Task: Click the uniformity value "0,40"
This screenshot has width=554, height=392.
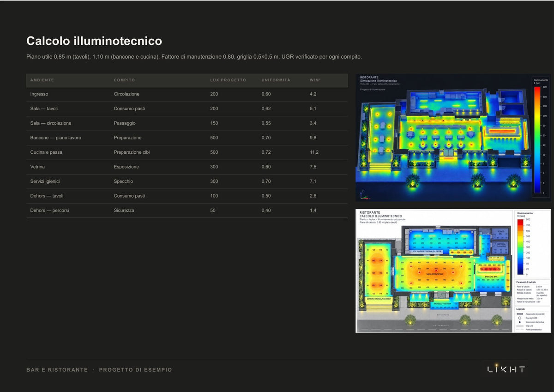Action: [x=266, y=211]
